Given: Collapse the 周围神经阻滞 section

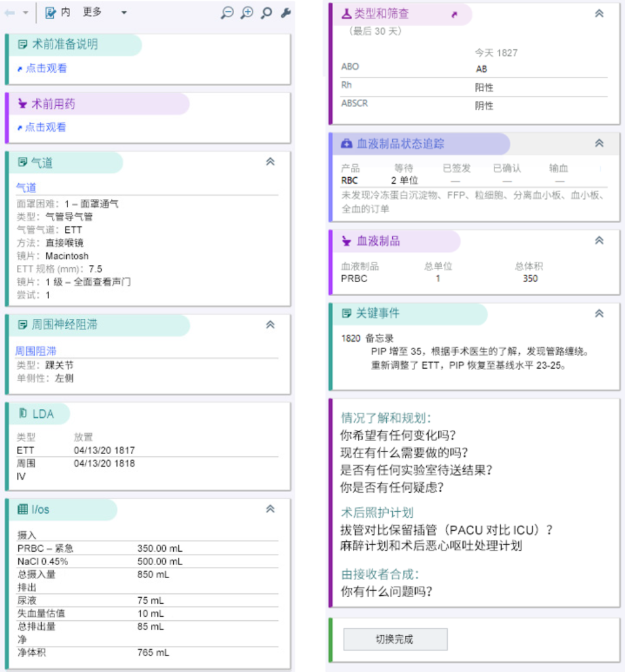Looking at the screenshot, I should click(x=270, y=324).
